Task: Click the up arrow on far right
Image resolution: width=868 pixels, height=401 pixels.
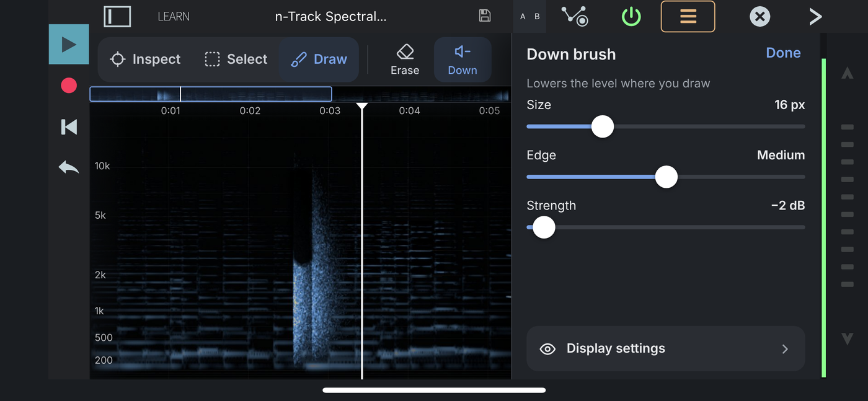Action: coord(847,73)
